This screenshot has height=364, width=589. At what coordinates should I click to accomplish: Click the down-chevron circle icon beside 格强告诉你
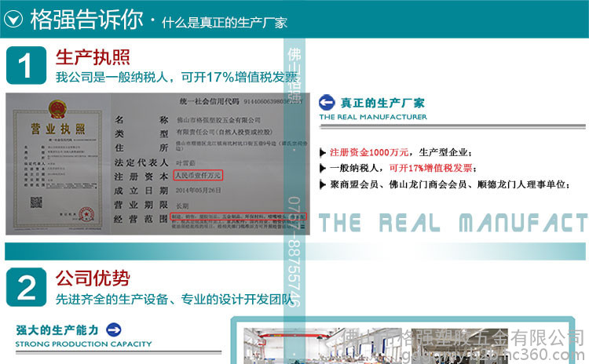pyautogui.click(x=13, y=19)
